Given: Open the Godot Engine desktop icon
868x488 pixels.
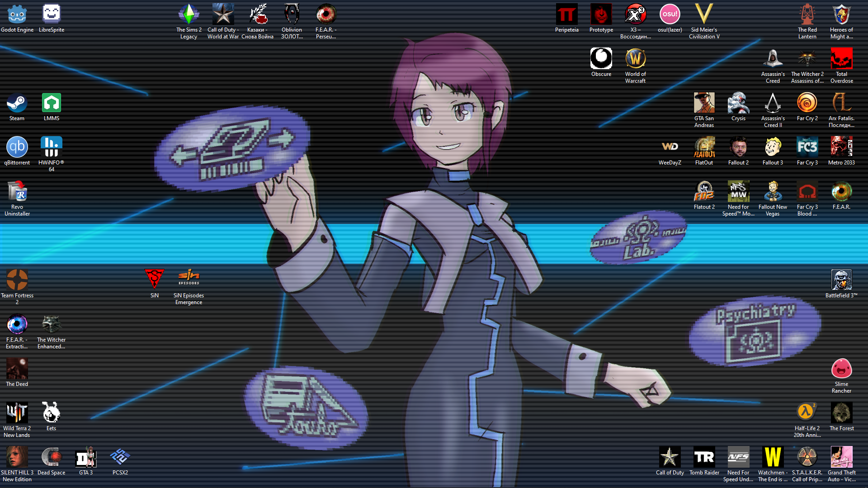Looking at the screenshot, I should (17, 18).
